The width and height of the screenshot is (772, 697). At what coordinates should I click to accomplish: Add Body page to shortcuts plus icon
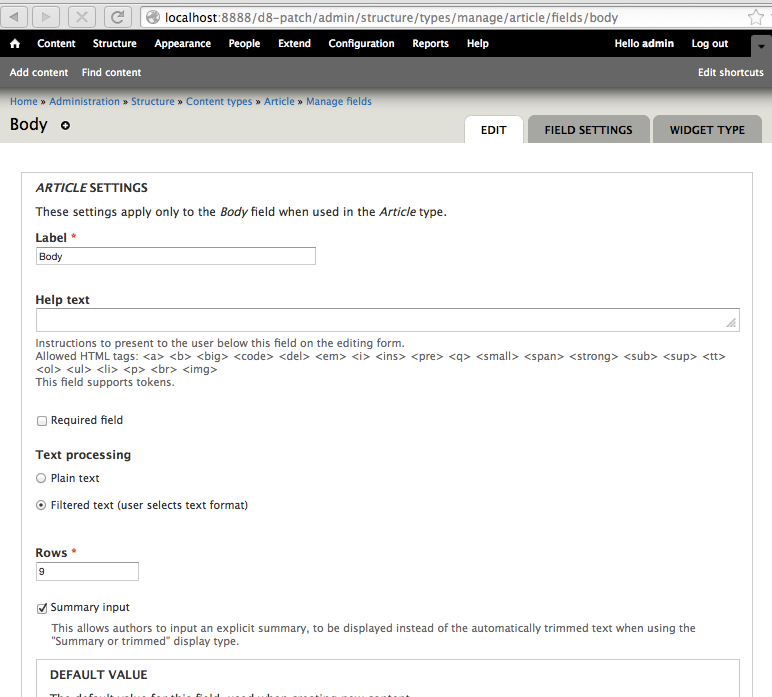[65, 126]
